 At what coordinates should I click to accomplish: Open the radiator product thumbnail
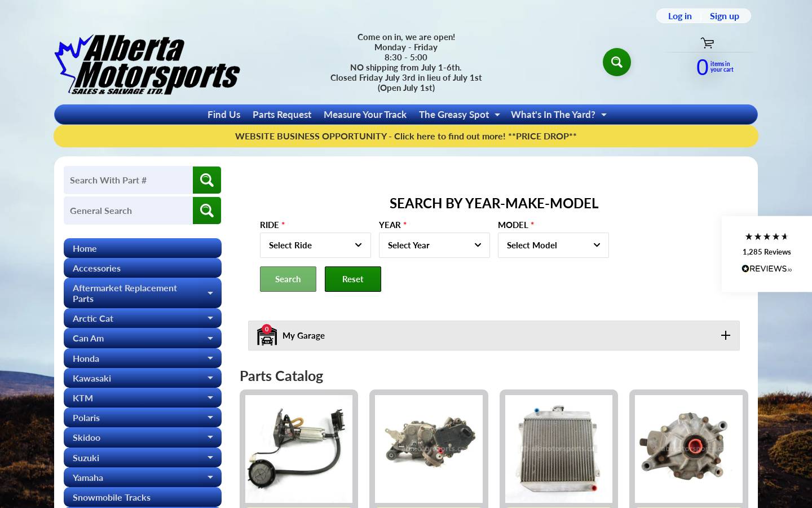[559, 449]
